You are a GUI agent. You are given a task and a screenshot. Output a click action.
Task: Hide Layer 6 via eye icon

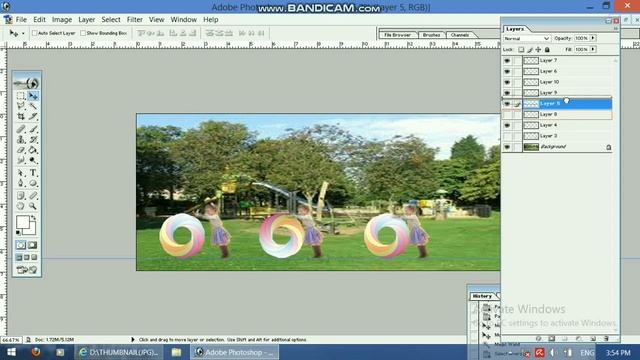507,71
